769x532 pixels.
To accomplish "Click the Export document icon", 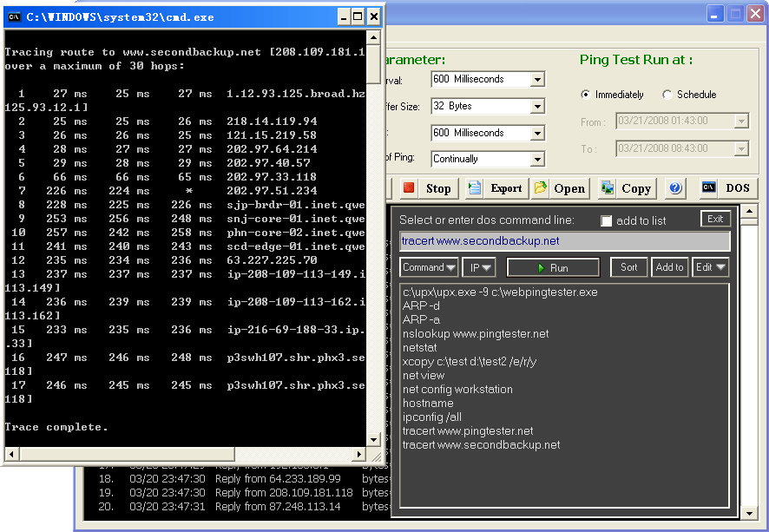I will click(475, 188).
